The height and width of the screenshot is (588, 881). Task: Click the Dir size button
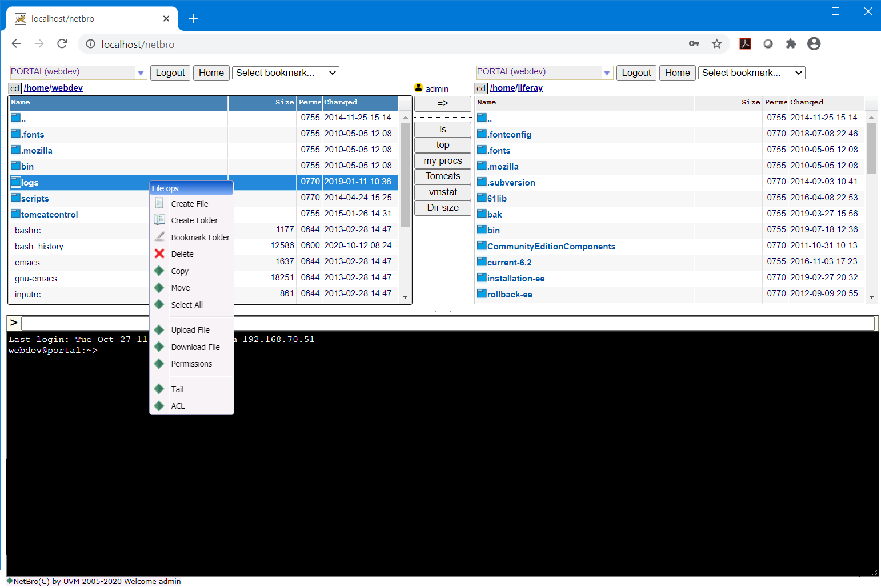point(443,208)
